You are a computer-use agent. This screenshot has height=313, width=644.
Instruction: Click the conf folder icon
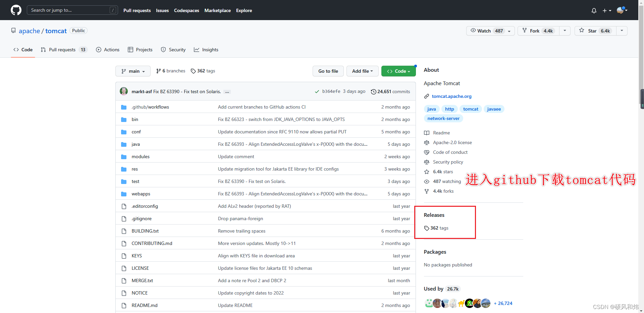pos(124,132)
